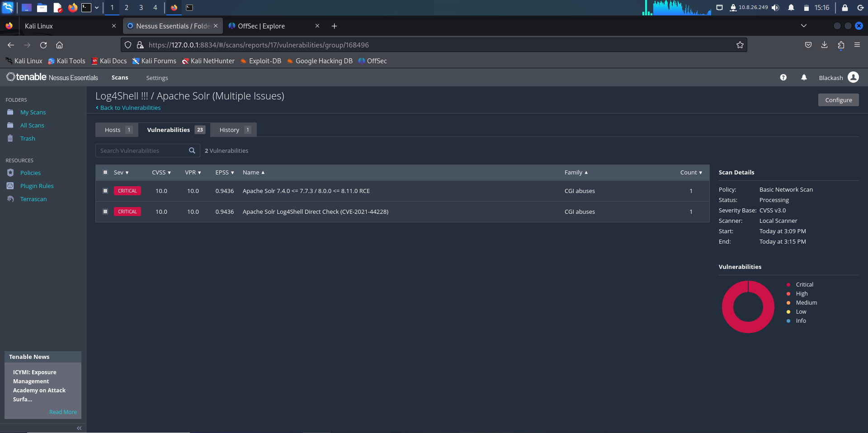Screen dimensions: 868x433
Task: Open Firefox from the top panel launcher
Action: click(72, 8)
